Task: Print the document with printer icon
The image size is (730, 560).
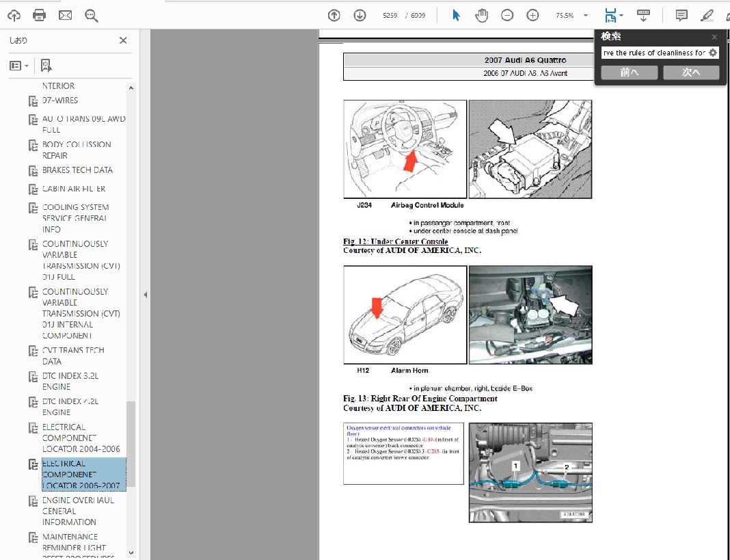Action: (x=40, y=15)
